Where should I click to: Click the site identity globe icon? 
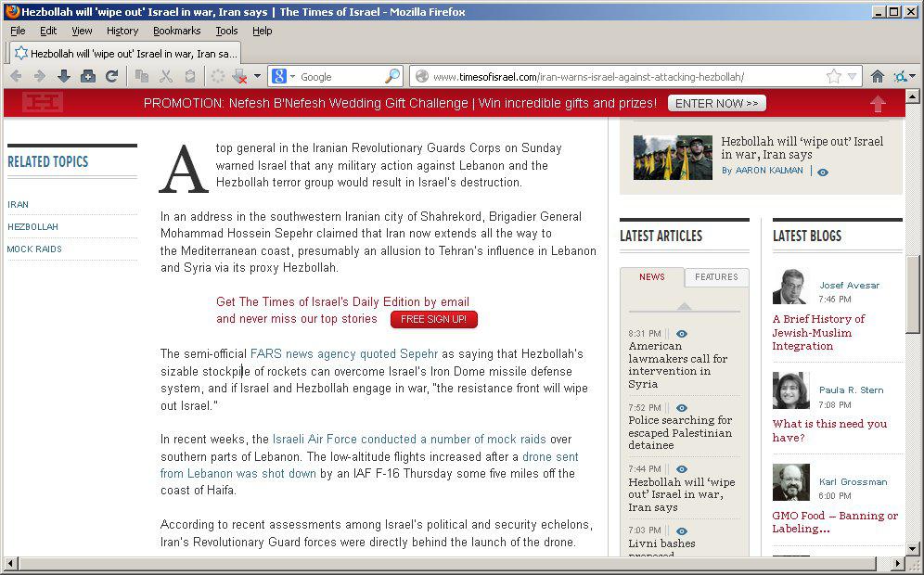(421, 76)
